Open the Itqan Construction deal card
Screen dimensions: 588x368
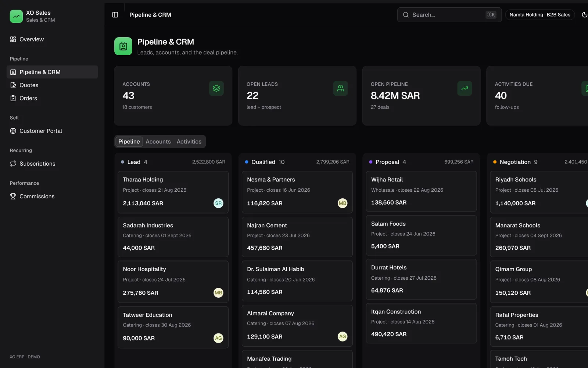point(421,323)
